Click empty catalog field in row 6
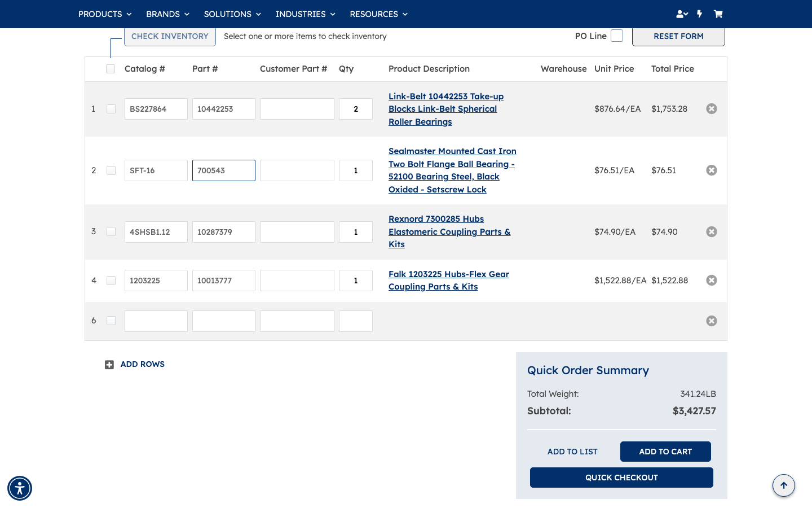This screenshot has height=508, width=812. [x=156, y=321]
